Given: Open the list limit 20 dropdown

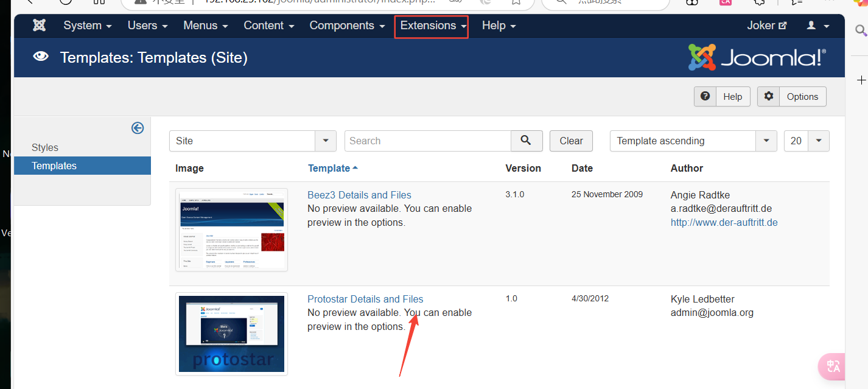Looking at the screenshot, I should pos(807,141).
